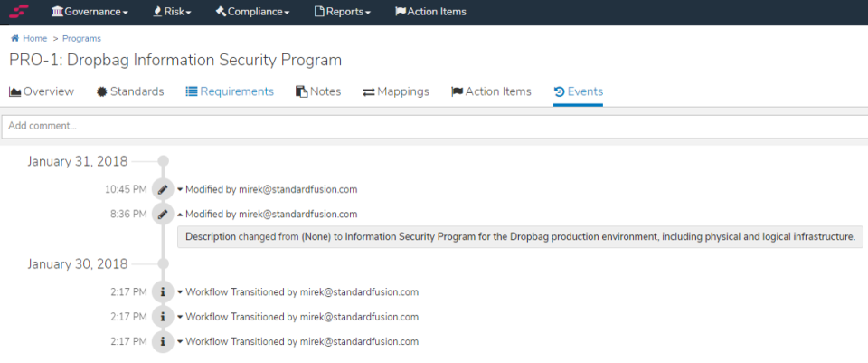The height and width of the screenshot is (363, 868).
Task: Click 'January 31, 2018' date heading
Action: coord(78,161)
